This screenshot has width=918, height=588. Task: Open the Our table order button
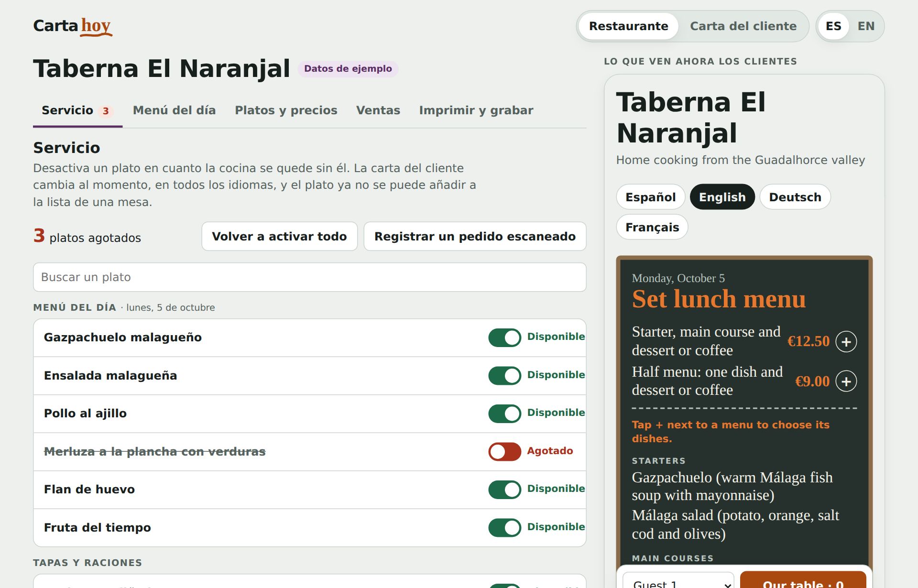coord(803,580)
